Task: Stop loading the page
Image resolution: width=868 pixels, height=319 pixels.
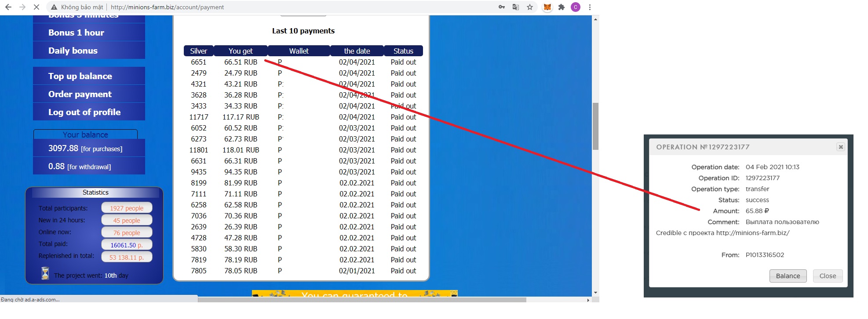Action: coord(36,7)
